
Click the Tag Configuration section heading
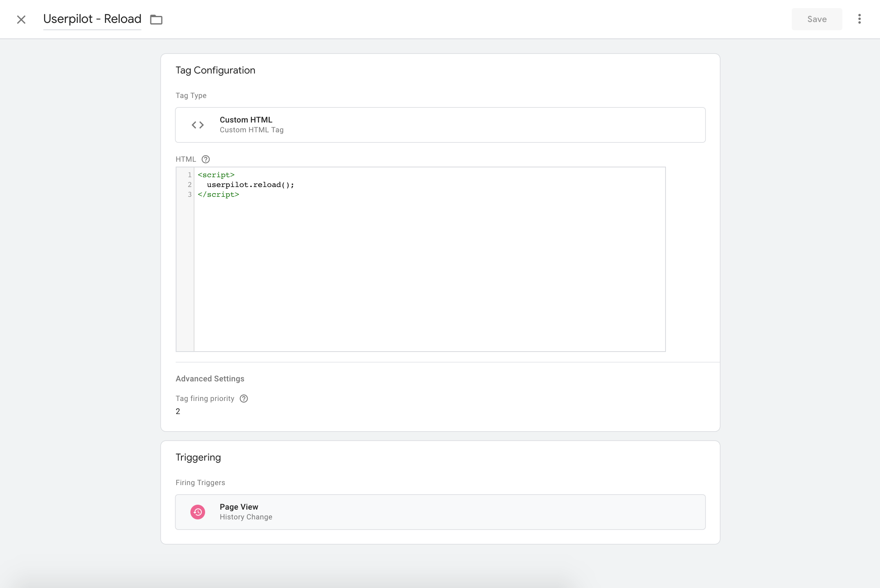click(215, 70)
